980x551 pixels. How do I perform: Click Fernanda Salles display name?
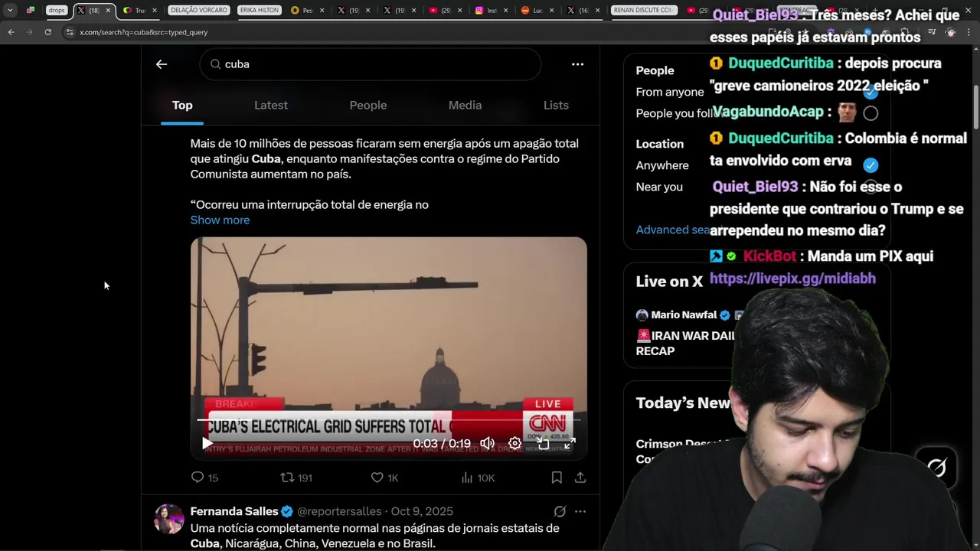pyautogui.click(x=234, y=511)
